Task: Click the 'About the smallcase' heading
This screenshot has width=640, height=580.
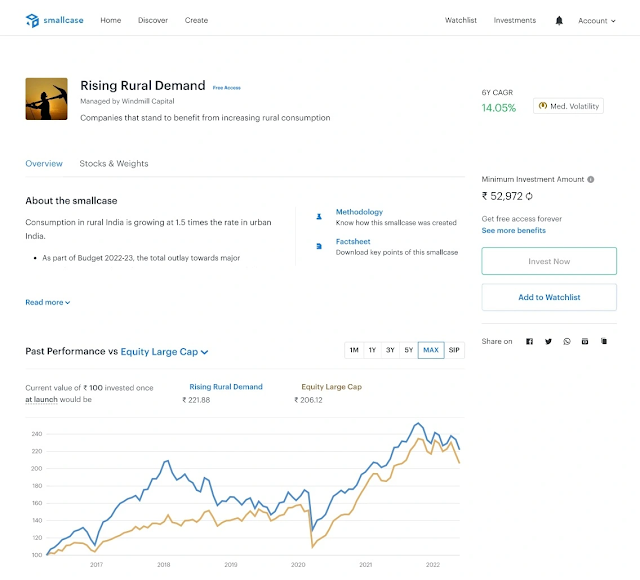Action: coord(71,201)
